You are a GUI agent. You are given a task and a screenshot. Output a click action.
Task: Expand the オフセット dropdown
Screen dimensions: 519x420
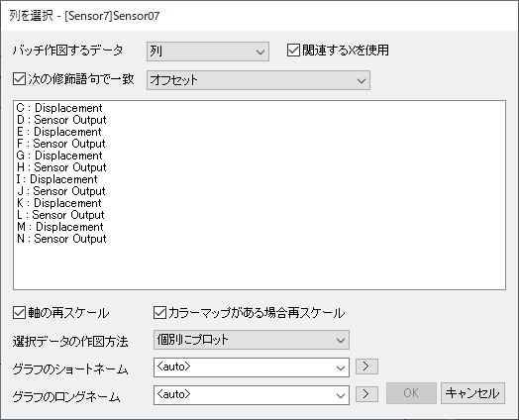point(259,80)
